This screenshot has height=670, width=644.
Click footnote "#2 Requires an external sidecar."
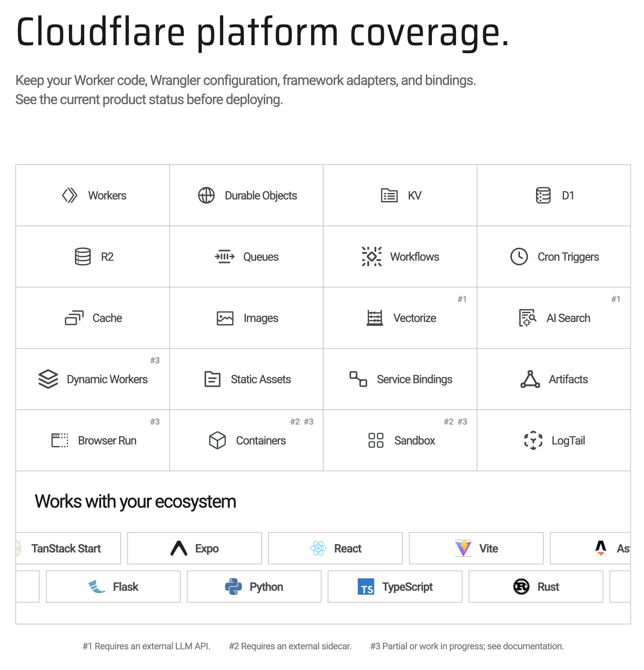coord(290,646)
